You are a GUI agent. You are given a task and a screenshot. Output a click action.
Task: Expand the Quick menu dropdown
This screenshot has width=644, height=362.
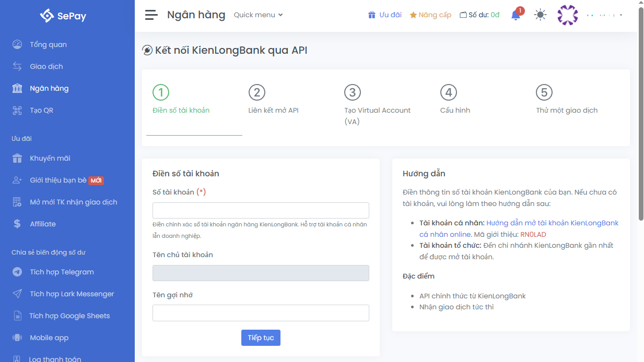pyautogui.click(x=258, y=15)
